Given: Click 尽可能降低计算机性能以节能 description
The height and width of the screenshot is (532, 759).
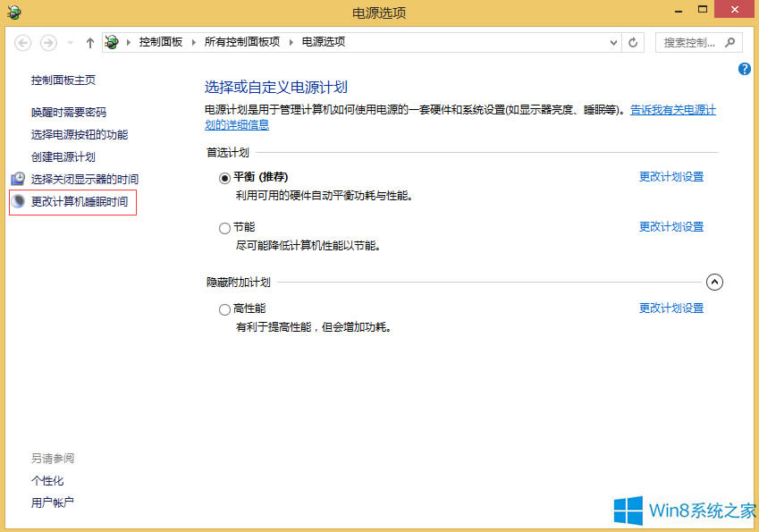Looking at the screenshot, I should pyautogui.click(x=308, y=246).
